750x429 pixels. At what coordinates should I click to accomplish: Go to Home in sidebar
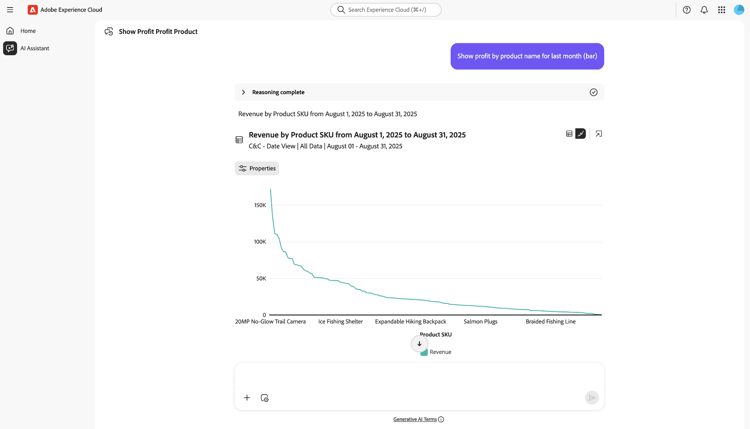[x=27, y=31]
